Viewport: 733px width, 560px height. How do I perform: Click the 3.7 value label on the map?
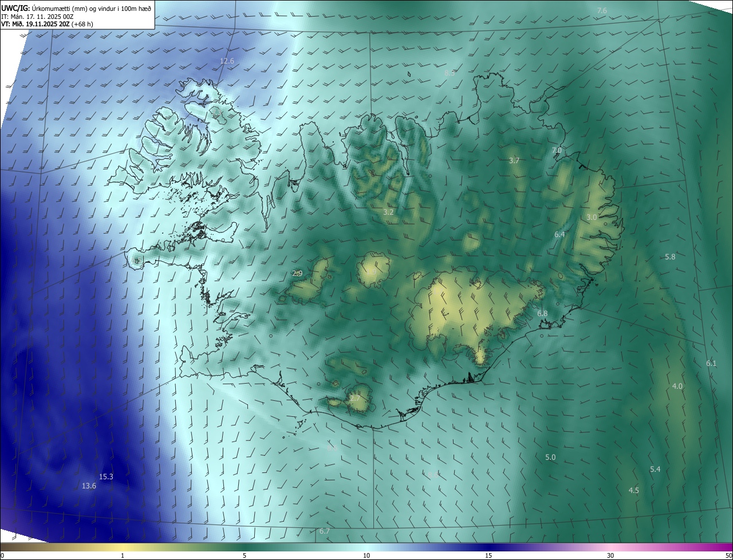tap(514, 161)
